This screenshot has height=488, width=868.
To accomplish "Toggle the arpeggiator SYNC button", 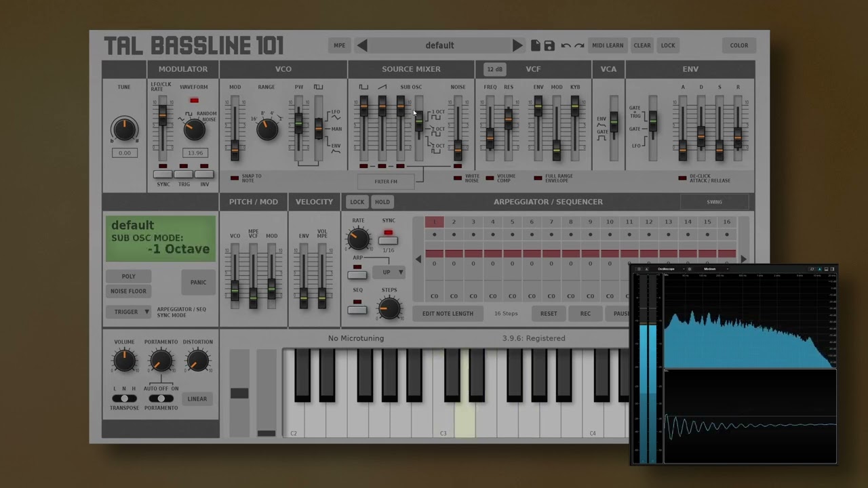I will pos(388,241).
